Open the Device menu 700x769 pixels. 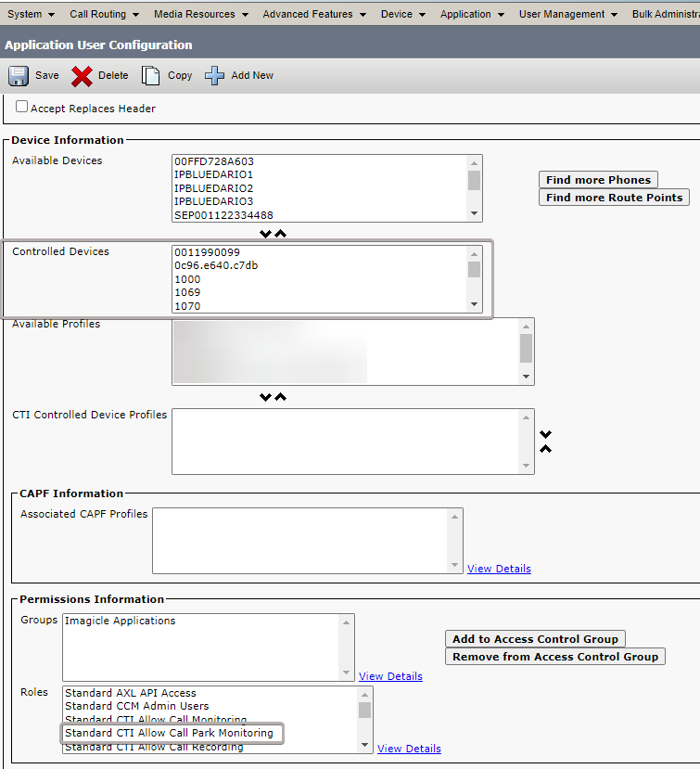[x=402, y=14]
